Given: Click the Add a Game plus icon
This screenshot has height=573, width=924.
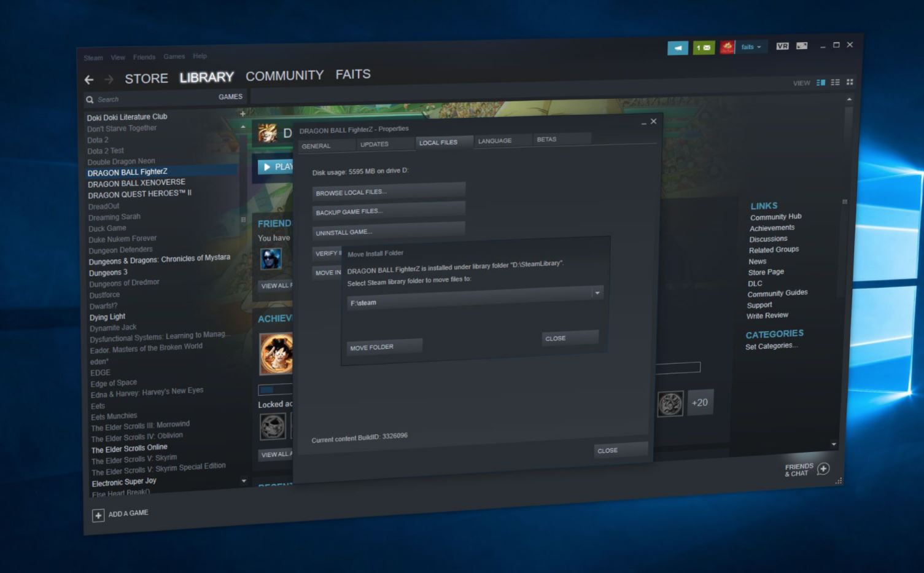Looking at the screenshot, I should (98, 515).
